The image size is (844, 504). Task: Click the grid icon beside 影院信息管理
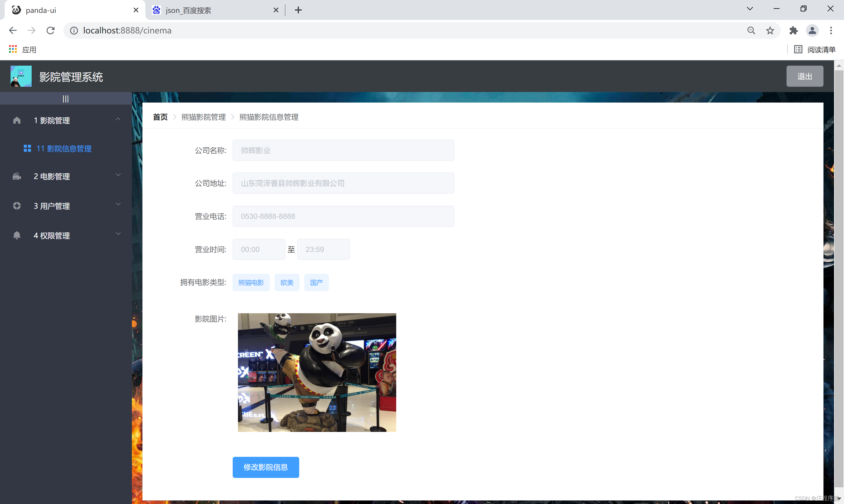[27, 148]
